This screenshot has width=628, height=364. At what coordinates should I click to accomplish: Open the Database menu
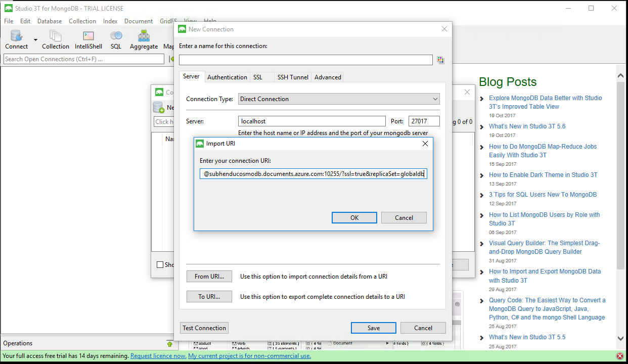click(50, 21)
